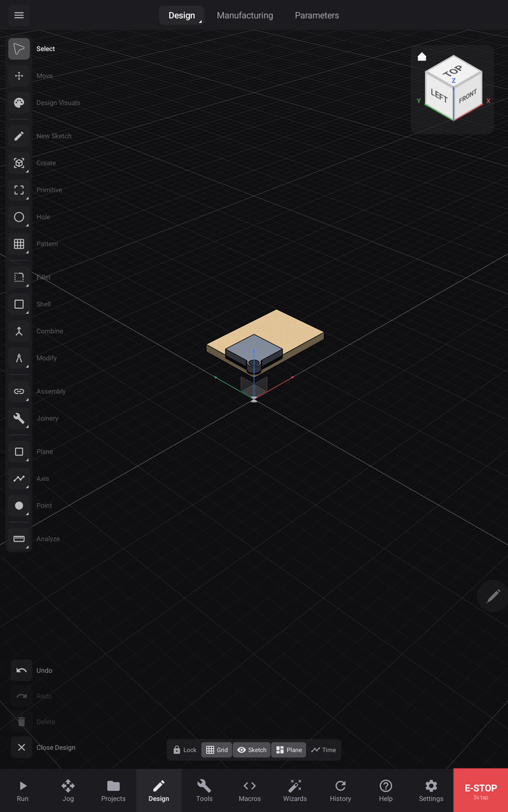The width and height of the screenshot is (508, 812).
Task: Click the LEFT face of view cube
Action: (x=439, y=96)
